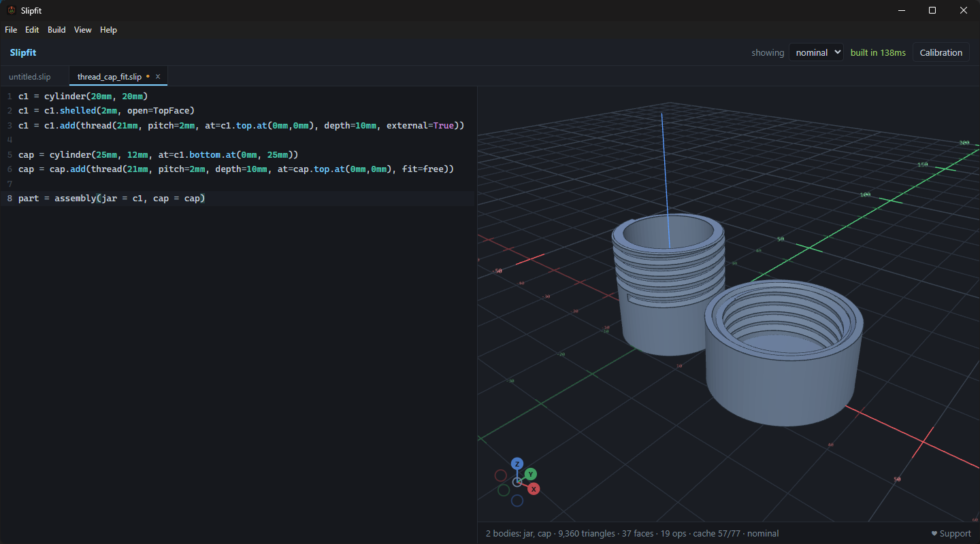Click line number 7 in the gutter
Viewport: 980px width, 544px height.
(10, 184)
